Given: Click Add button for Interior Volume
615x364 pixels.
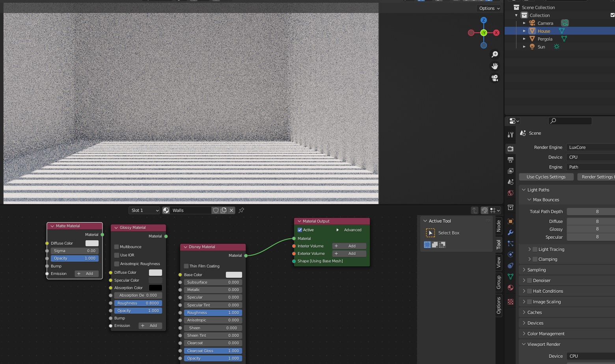Looking at the screenshot, I should pyautogui.click(x=349, y=246).
